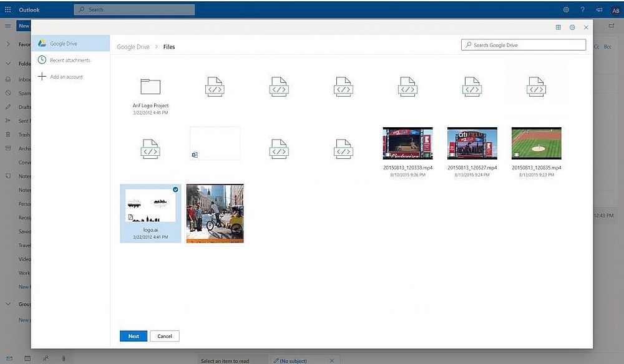Collapse the Groups section chevron
Image resolution: width=624 pixels, height=364 pixels.
(x=8, y=304)
